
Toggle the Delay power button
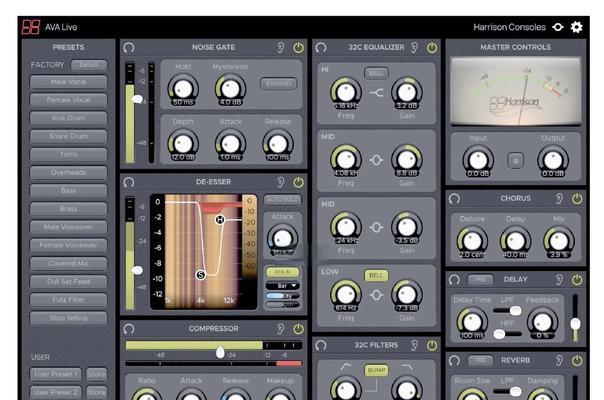coord(577,280)
